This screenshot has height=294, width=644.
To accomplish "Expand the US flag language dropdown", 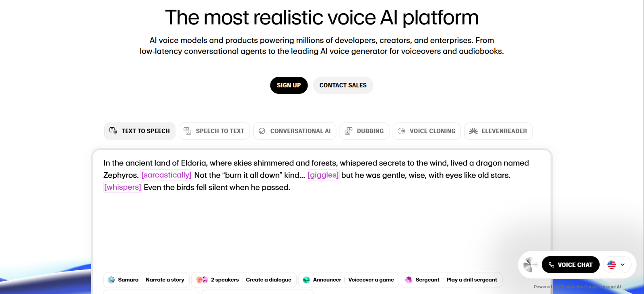I will click(x=617, y=265).
